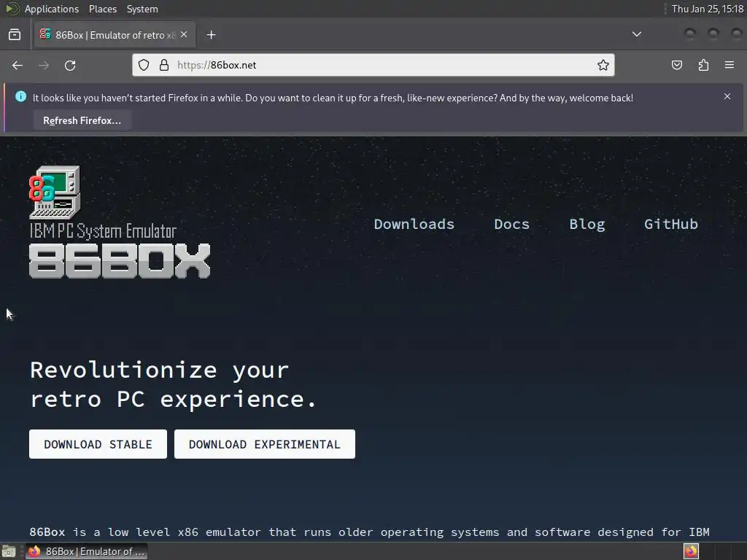Click the info icon in the notification bar
This screenshot has width=747, height=560.
pos(20,97)
